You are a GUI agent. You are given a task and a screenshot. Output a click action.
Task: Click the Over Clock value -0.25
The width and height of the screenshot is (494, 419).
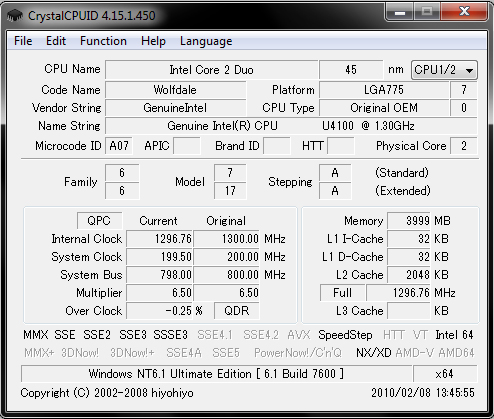pos(160,311)
